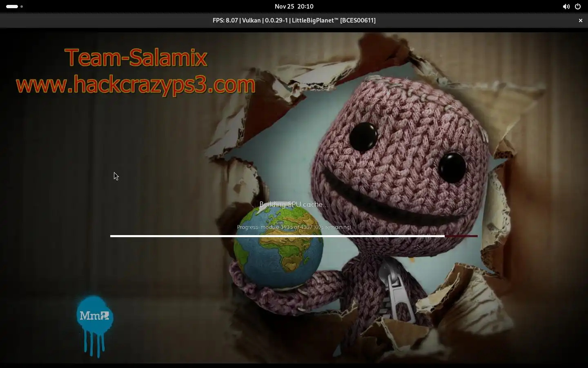The image size is (588, 368).
Task: Open the GNOME Activities overview pill
Action: click(x=14, y=7)
